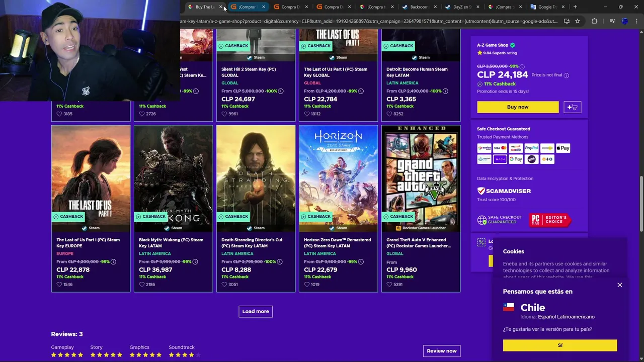
Task: Click the browser address bar URL
Action: pyautogui.click(x=369, y=21)
